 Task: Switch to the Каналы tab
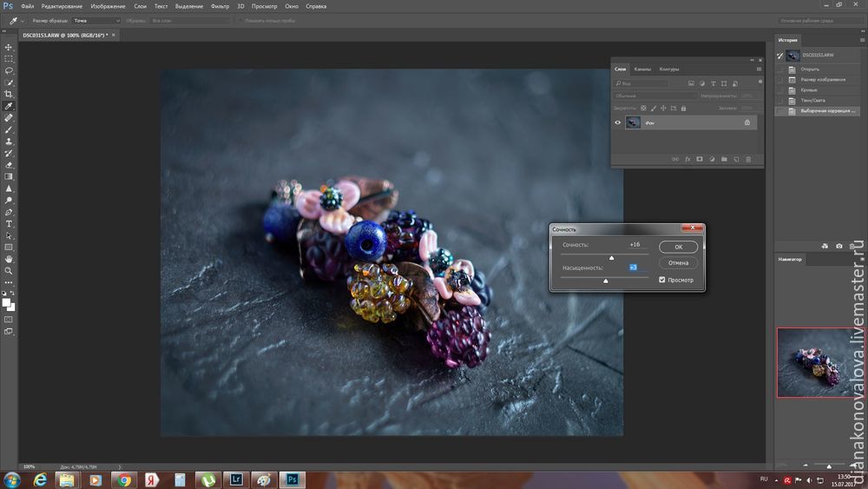642,69
